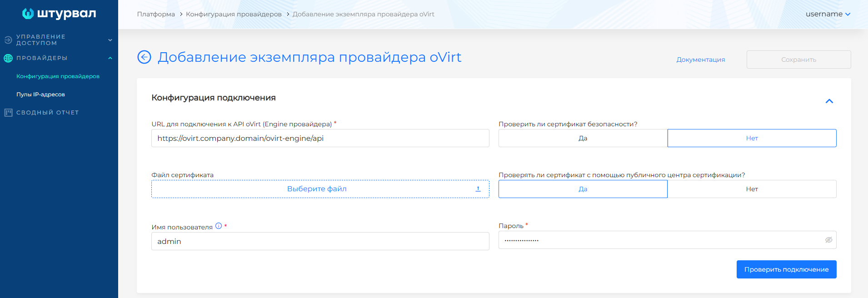Screen dimensions: 868x298
Task: Expand the Управление доступом menu chevron
Action: (110, 40)
